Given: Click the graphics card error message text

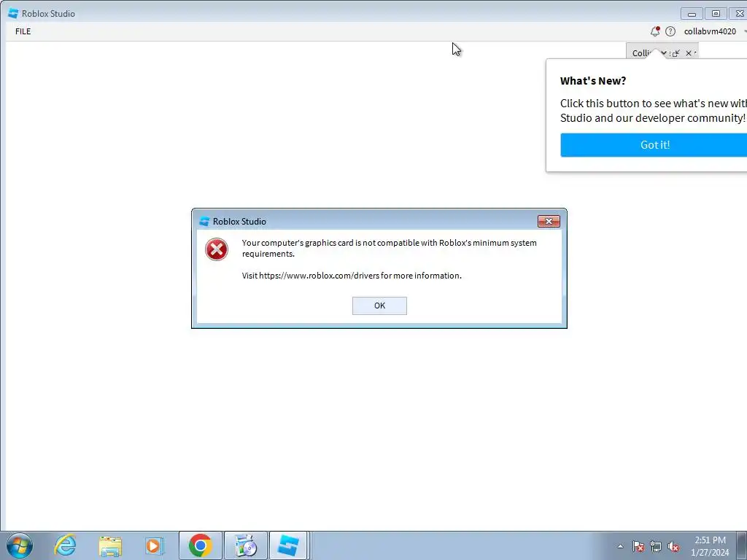Looking at the screenshot, I should coord(390,248).
